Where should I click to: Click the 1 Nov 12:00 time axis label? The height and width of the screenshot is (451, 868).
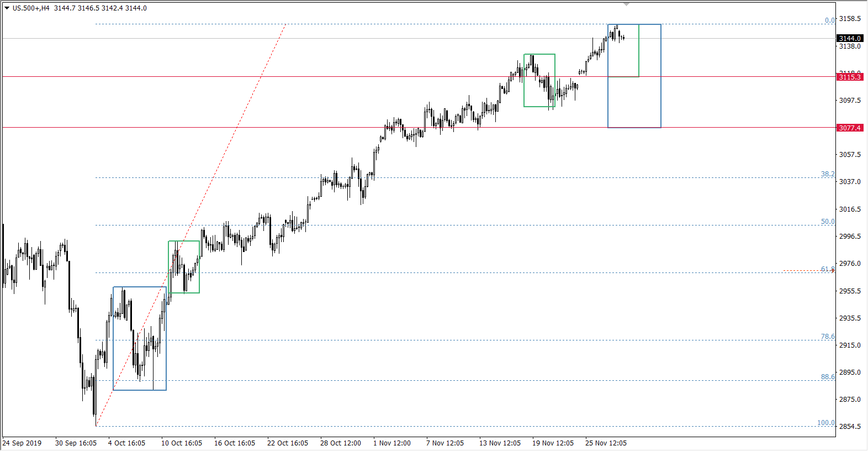coord(392,443)
